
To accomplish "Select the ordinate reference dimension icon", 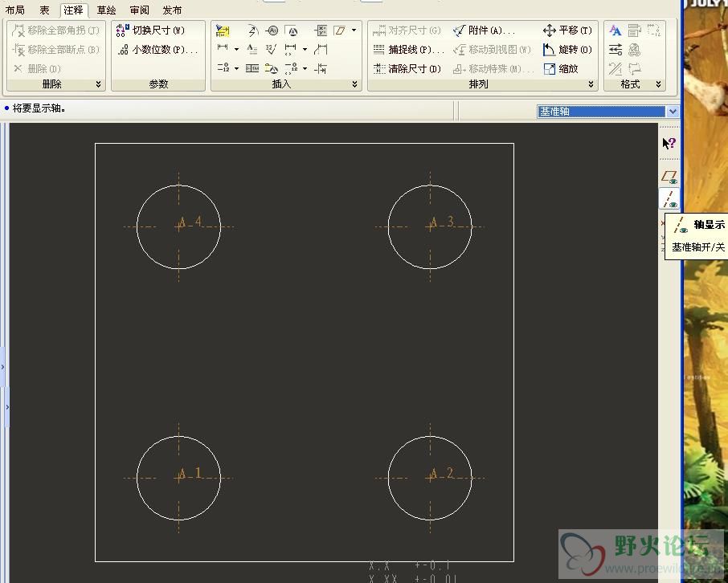I will pyautogui.click(x=291, y=69).
